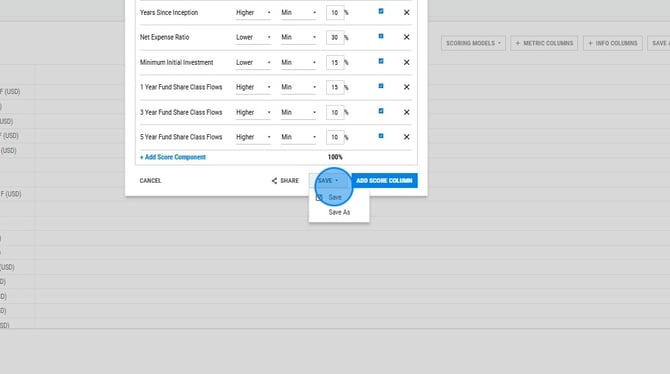This screenshot has width=670, height=374.
Task: Select the 100% total weight text
Action: (335, 157)
